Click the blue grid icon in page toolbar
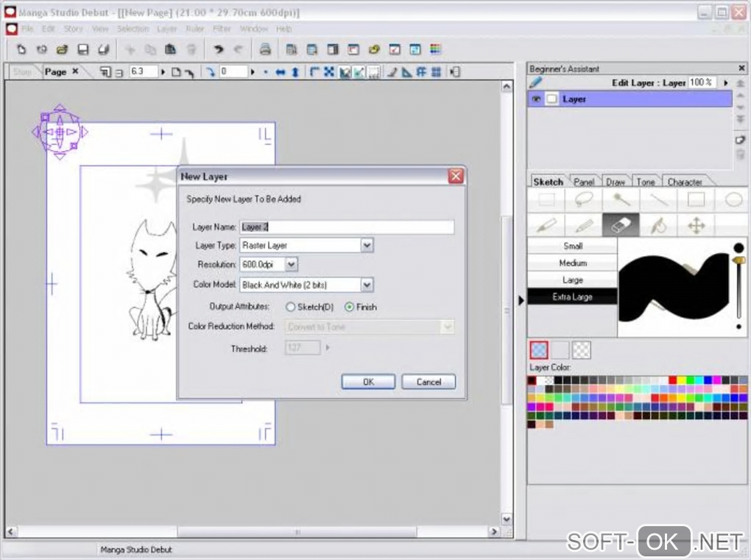 (436, 72)
